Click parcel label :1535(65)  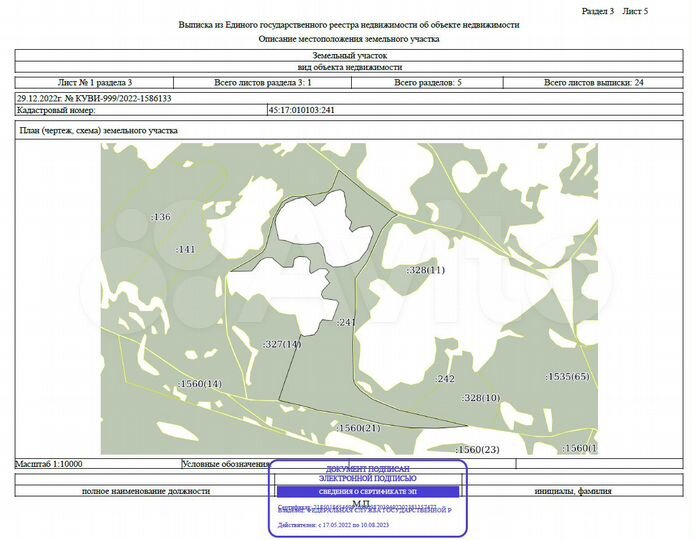point(567,377)
